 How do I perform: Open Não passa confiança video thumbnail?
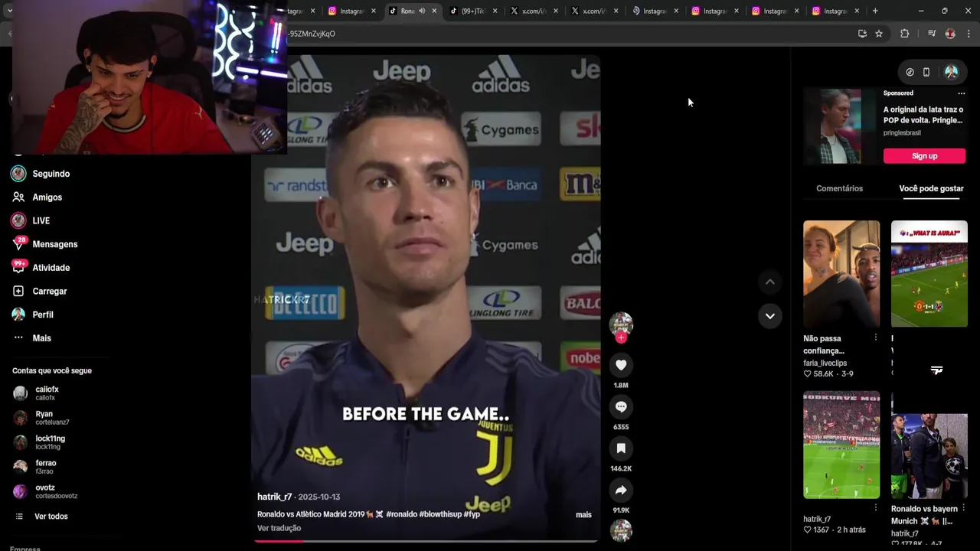841,274
